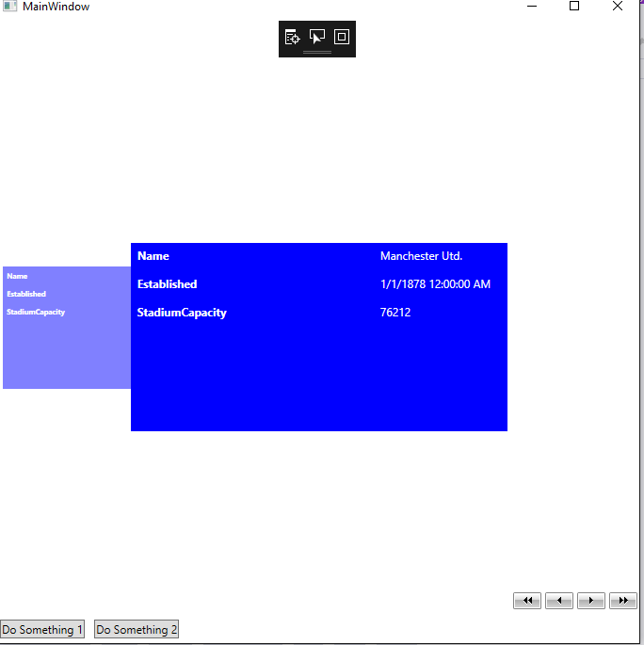Select the 1/1/1878 12:00:00 AM value
The height and width of the screenshot is (645, 644).
[435, 283]
